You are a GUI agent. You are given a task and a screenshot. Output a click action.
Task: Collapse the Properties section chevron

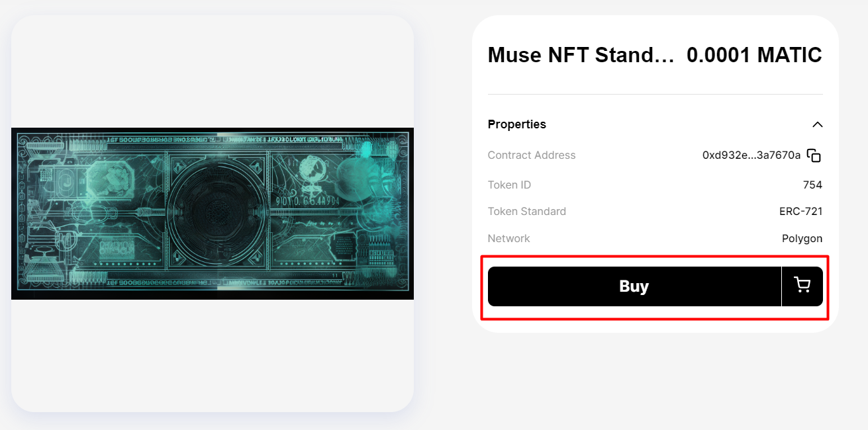(x=818, y=124)
